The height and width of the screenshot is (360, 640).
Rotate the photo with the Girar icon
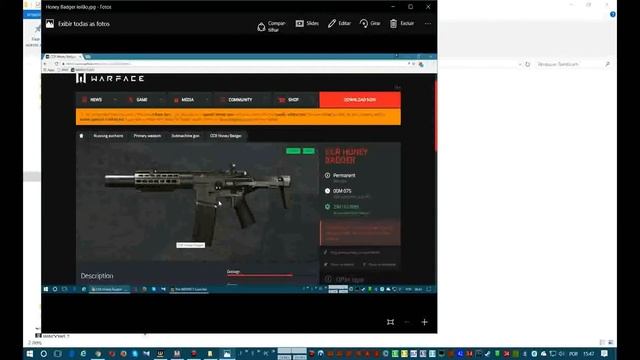pyautogui.click(x=370, y=23)
